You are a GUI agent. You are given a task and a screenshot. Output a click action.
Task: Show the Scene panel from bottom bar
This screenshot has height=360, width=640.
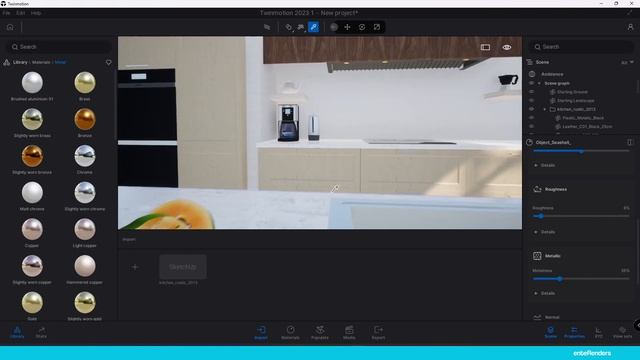point(550,332)
